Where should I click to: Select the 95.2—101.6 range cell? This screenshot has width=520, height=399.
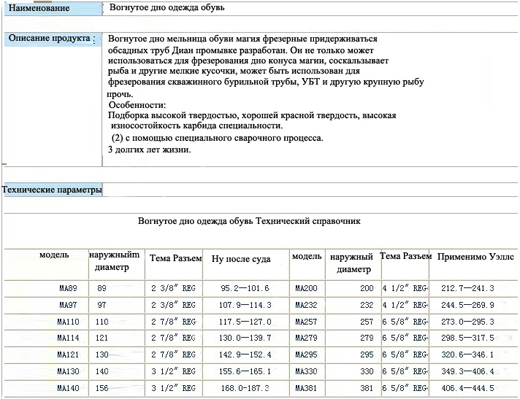[x=245, y=288]
